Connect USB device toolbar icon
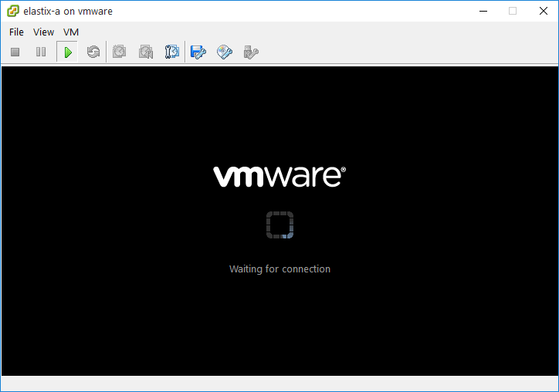This screenshot has width=559, height=392. pyautogui.click(x=251, y=52)
